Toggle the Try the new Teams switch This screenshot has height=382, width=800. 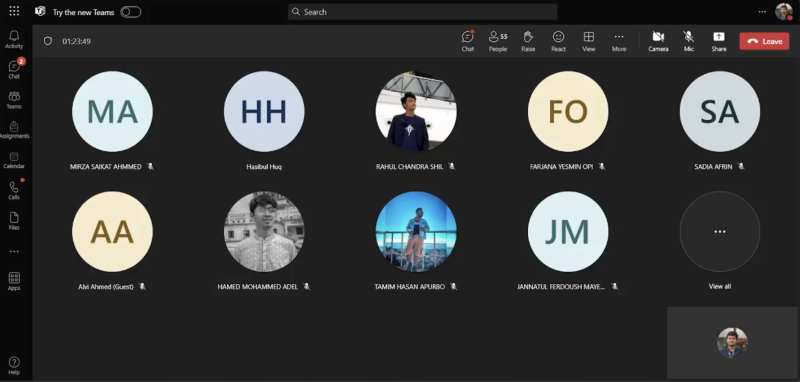131,12
